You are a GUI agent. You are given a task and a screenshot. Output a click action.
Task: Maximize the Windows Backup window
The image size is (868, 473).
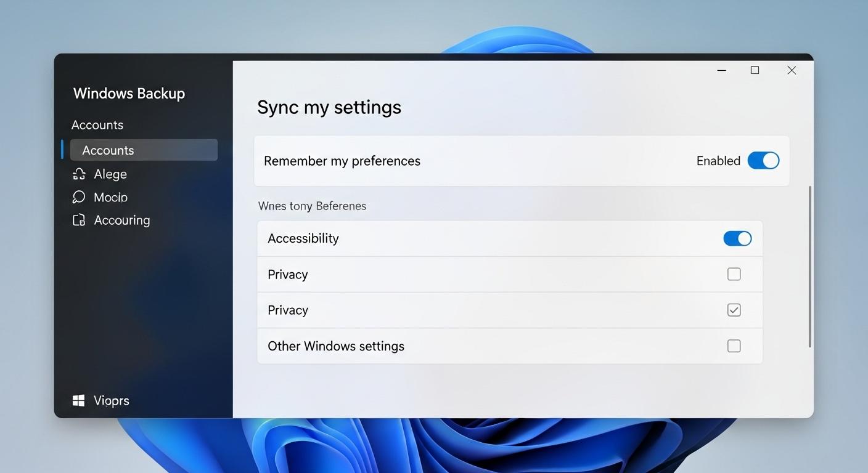point(755,71)
